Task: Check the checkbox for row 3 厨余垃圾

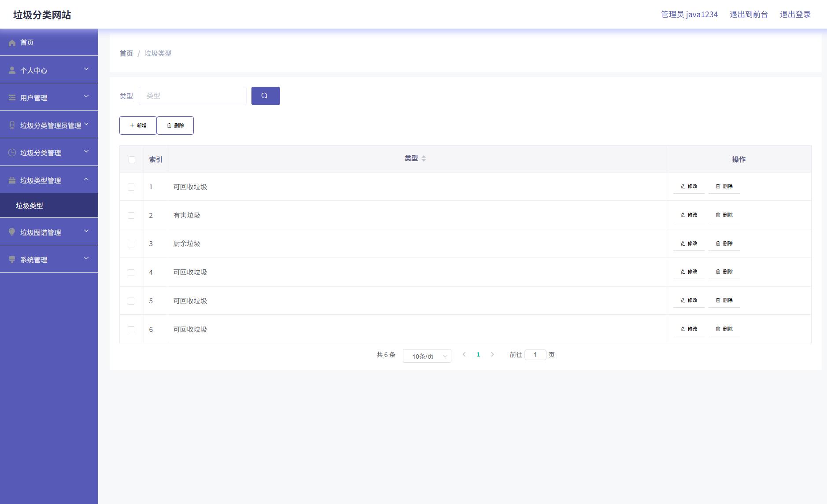Action: click(131, 244)
